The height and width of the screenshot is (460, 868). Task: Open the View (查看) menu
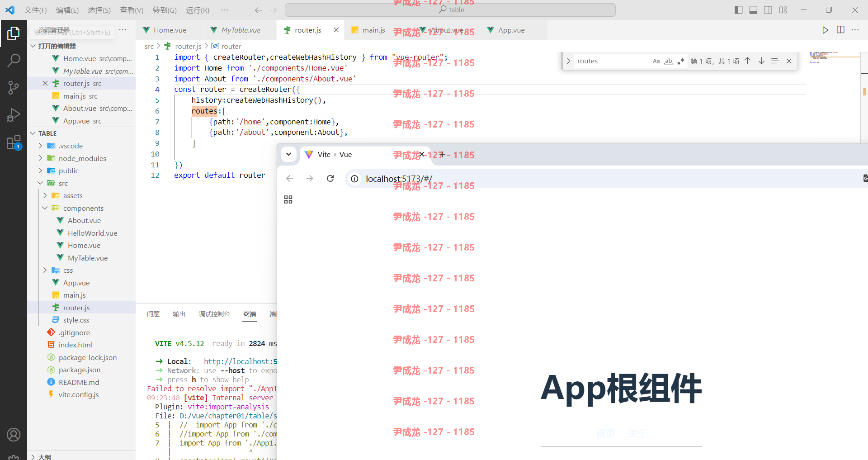click(x=132, y=10)
